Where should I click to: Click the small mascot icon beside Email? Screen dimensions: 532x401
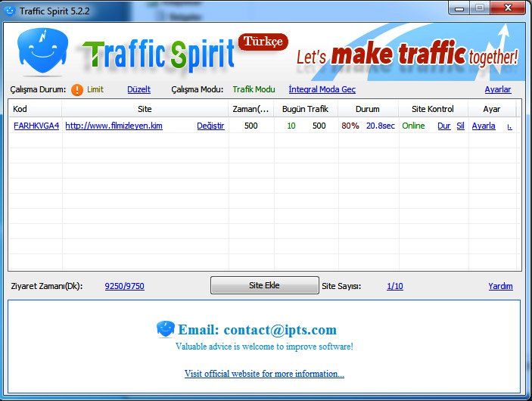tap(166, 329)
